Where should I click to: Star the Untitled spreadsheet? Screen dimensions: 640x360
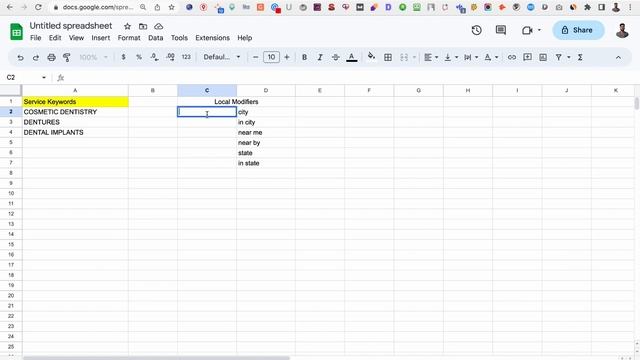(127, 27)
